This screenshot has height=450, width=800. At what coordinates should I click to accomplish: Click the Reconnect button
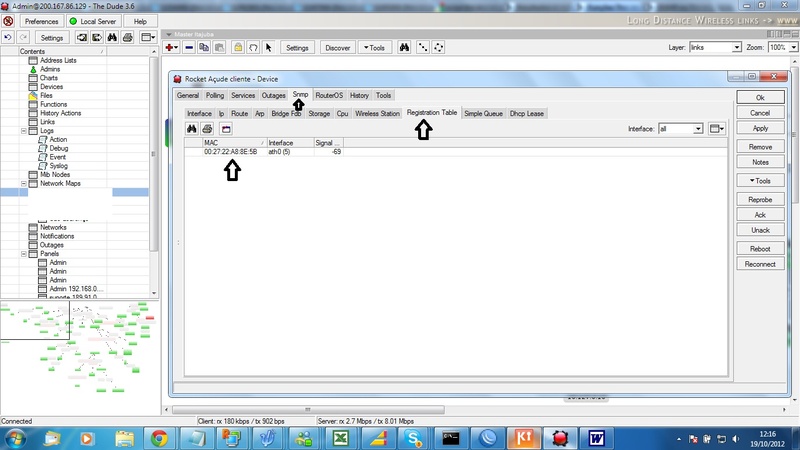click(760, 264)
